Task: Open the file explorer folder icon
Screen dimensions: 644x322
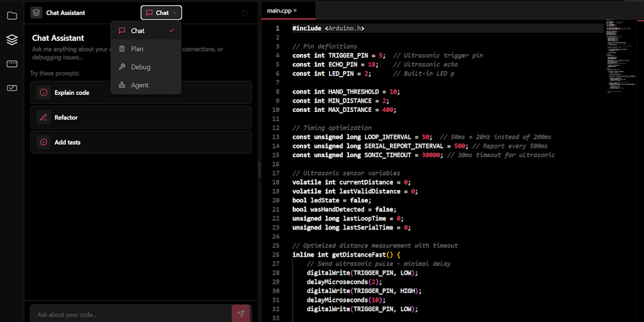Action: [x=12, y=16]
